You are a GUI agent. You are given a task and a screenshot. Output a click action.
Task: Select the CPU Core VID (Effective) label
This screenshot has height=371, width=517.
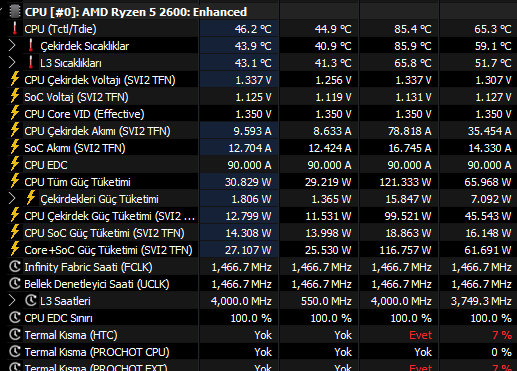click(x=84, y=114)
